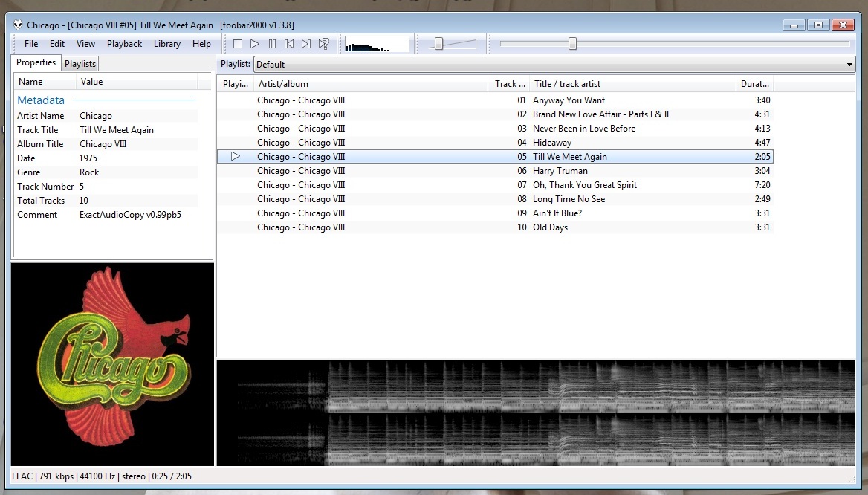Open the Playback menu
This screenshot has width=868, height=495.
click(x=124, y=44)
